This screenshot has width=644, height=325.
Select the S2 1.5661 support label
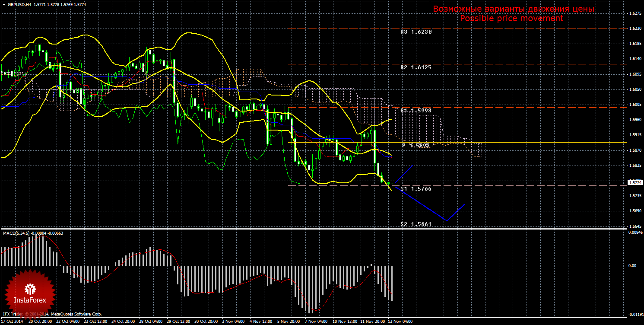pyautogui.click(x=416, y=224)
